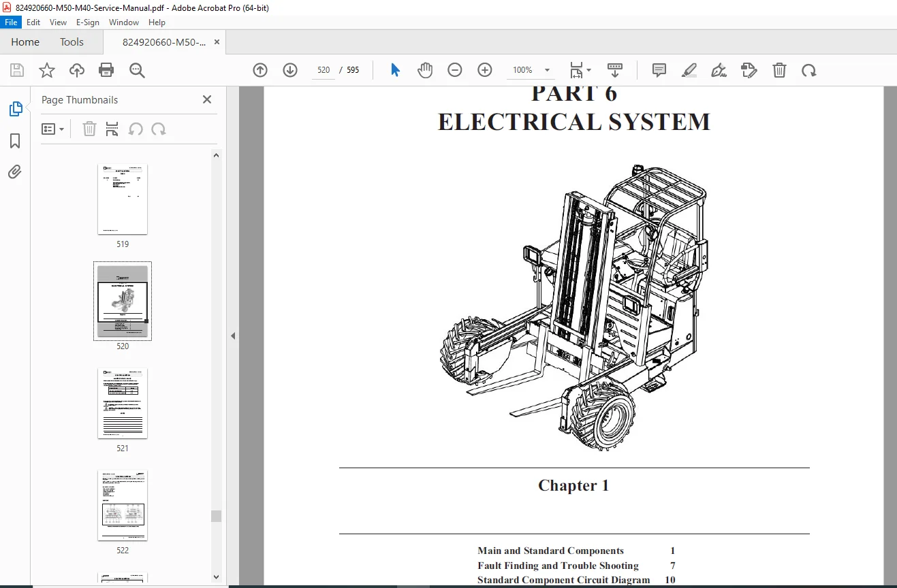The image size is (897, 588).
Task: Select the page 519 thumbnail
Action: coord(123,199)
